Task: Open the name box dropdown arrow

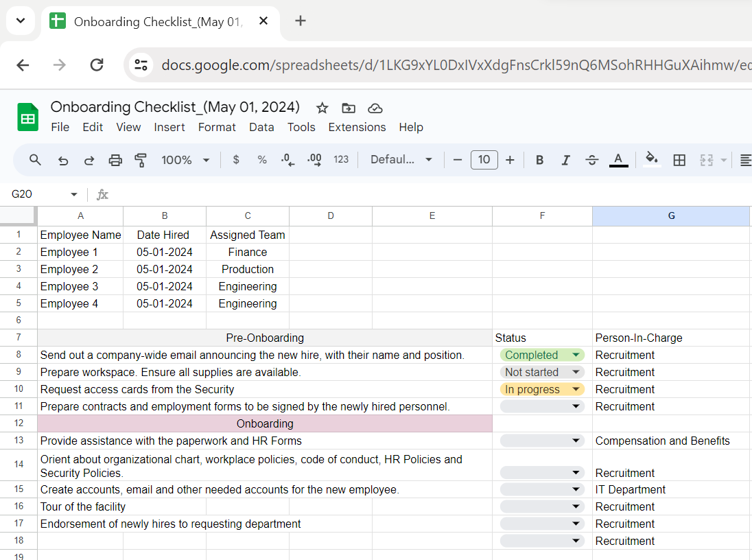Action: pos(74,194)
